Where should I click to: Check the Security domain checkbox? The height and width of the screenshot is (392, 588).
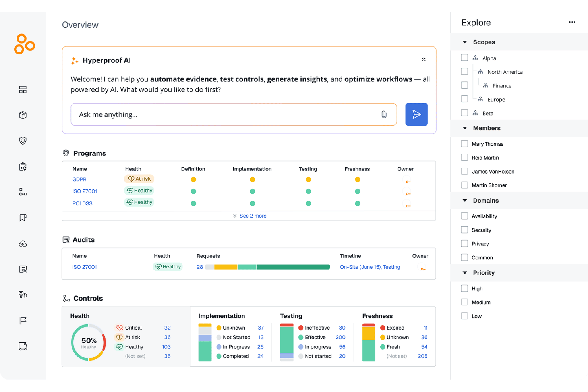[x=464, y=230]
